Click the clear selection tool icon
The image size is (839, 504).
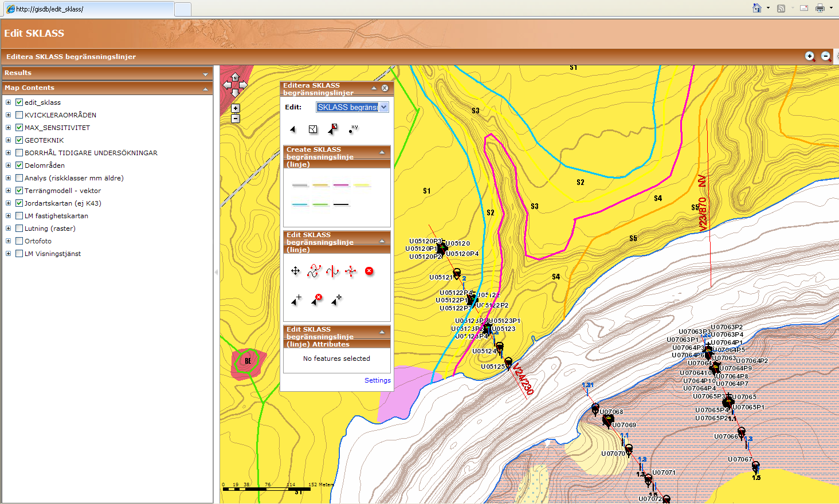(333, 129)
